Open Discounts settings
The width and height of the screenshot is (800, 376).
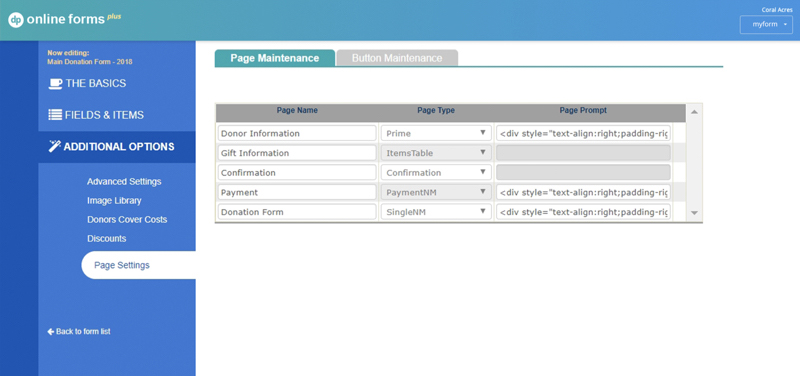click(x=107, y=238)
